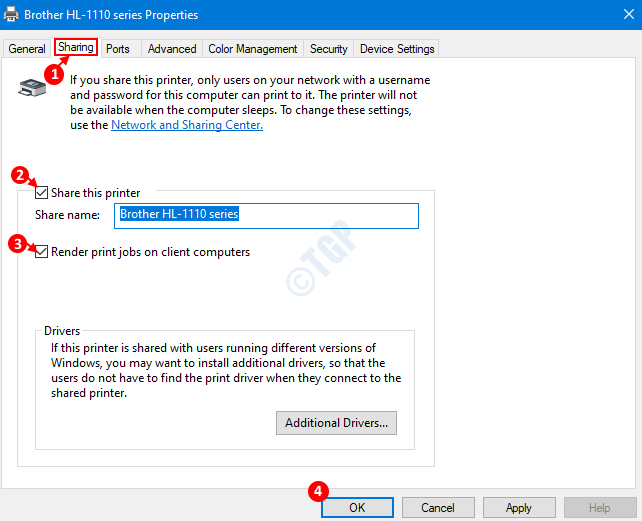Image resolution: width=642 pixels, height=521 pixels.
Task: Open the Color Management tab
Action: point(253,49)
